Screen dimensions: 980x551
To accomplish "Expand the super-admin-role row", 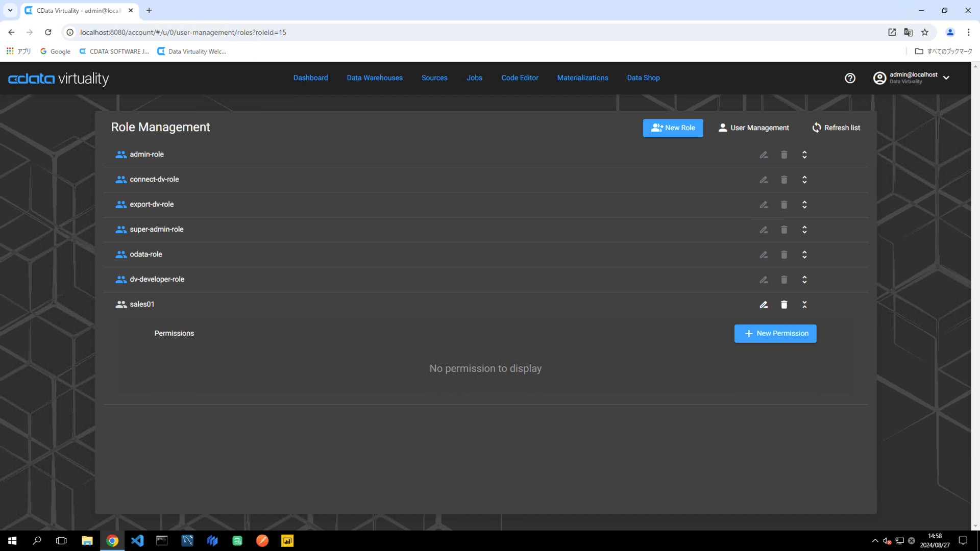I will [x=804, y=230].
